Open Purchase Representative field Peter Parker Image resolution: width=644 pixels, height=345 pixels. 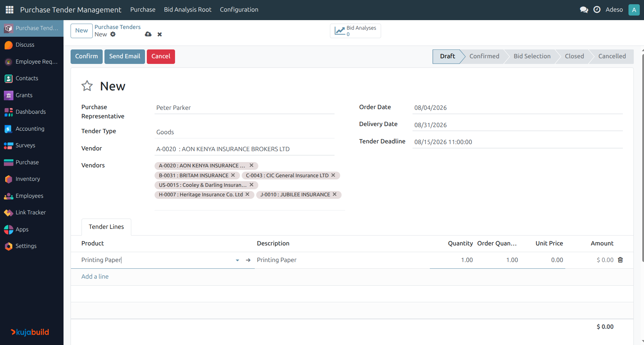point(244,108)
